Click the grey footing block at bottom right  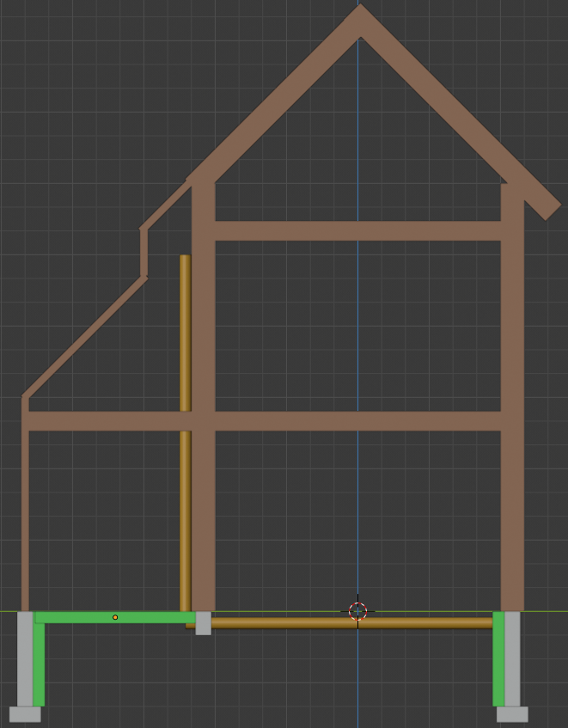point(512,714)
